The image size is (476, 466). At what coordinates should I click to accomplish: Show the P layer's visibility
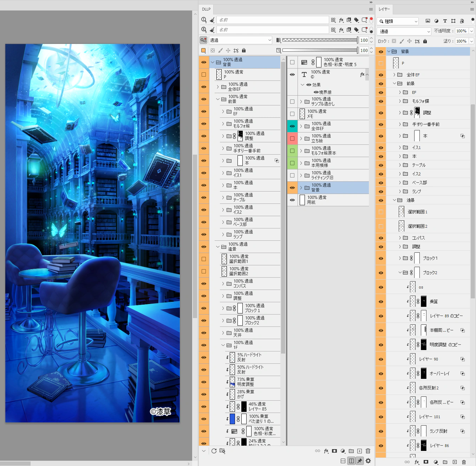pyautogui.click(x=380, y=63)
